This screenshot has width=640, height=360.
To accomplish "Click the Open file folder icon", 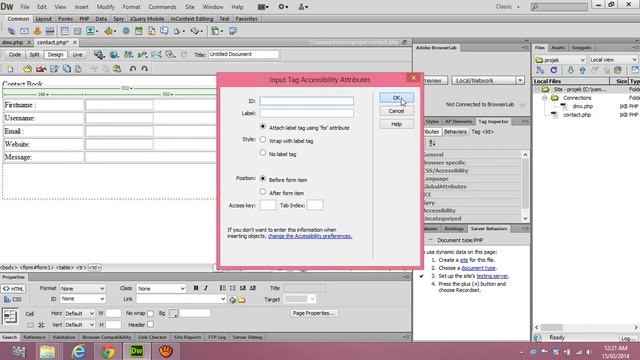I will tap(27, 69).
